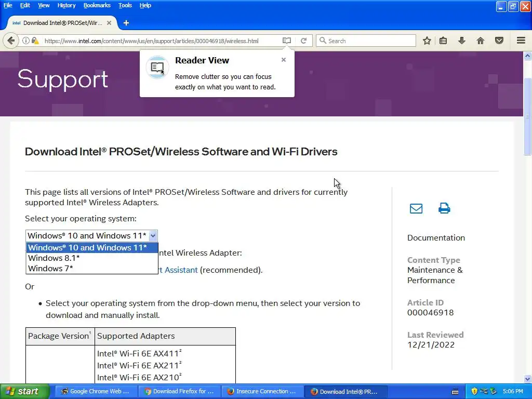Collapse the operating system dropdown arrow

pos(153,235)
